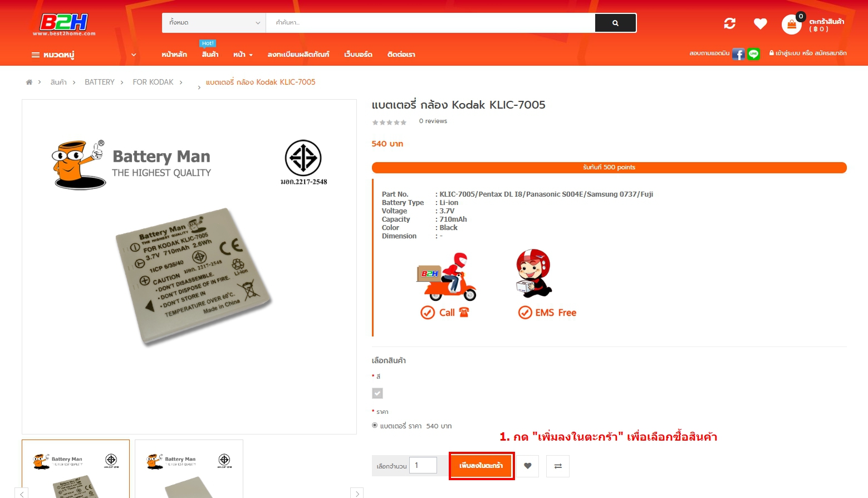Click the orange 500 points progress bar
Viewport: 868px width, 498px height.
click(609, 167)
